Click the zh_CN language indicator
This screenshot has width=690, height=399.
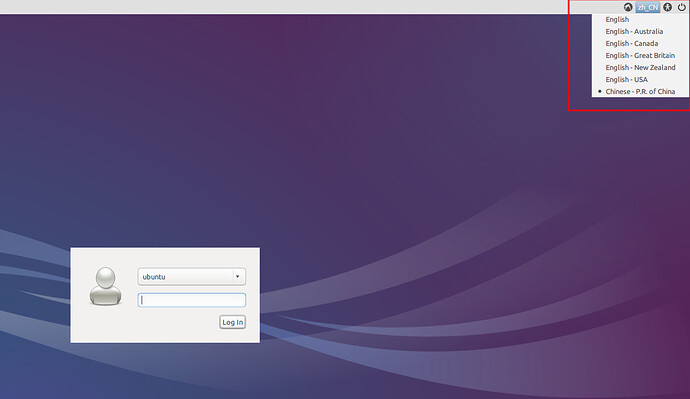648,7
